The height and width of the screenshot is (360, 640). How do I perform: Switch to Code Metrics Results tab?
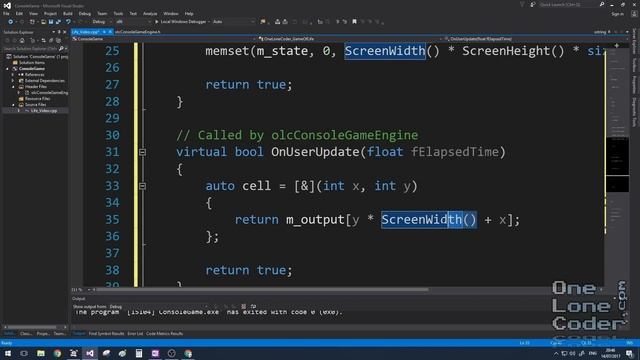point(164,333)
